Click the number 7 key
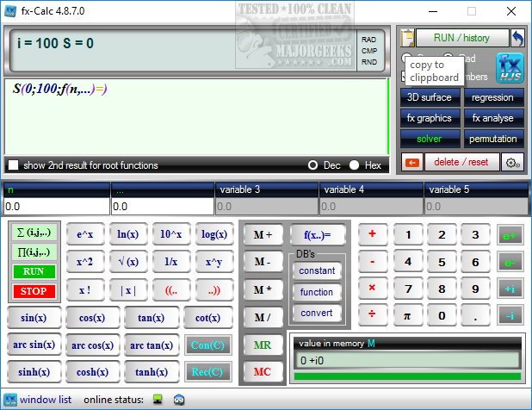The width and height of the screenshot is (532, 410). 408,289
